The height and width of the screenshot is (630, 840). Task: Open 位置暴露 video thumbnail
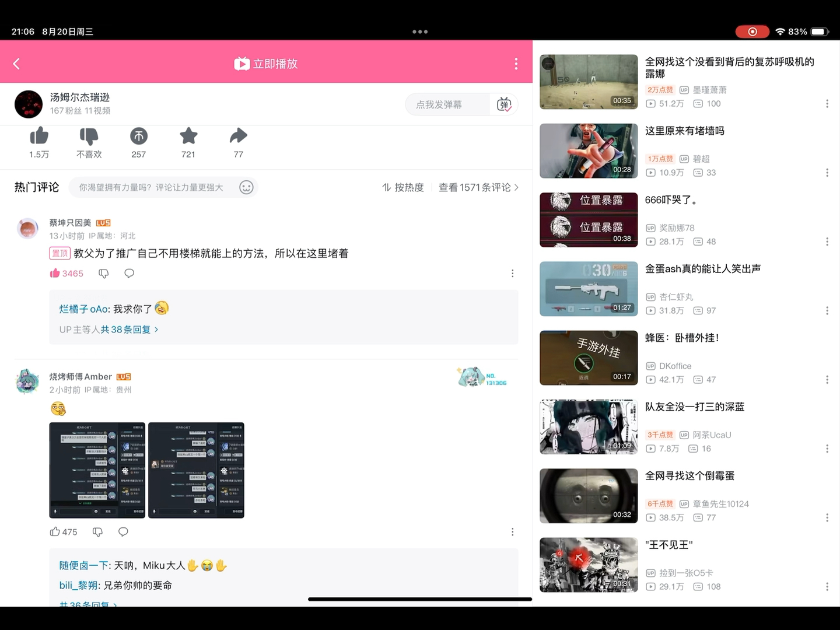click(589, 220)
